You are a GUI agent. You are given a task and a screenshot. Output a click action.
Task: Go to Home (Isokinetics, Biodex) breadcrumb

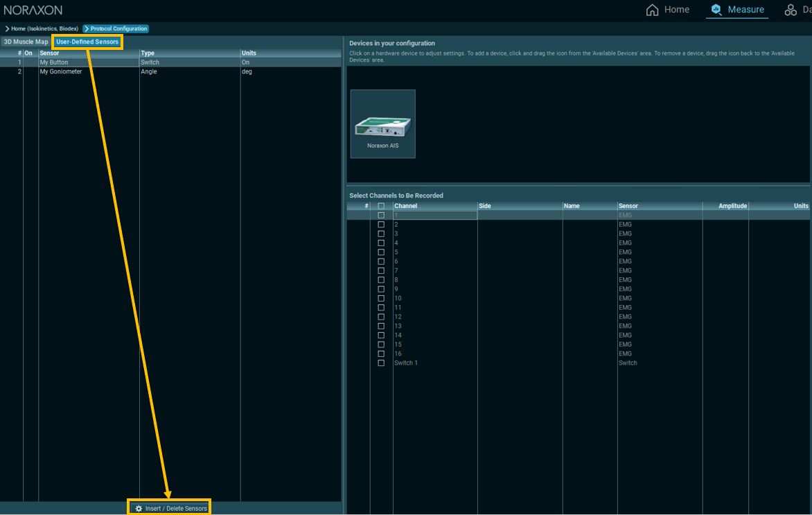pyautogui.click(x=44, y=29)
